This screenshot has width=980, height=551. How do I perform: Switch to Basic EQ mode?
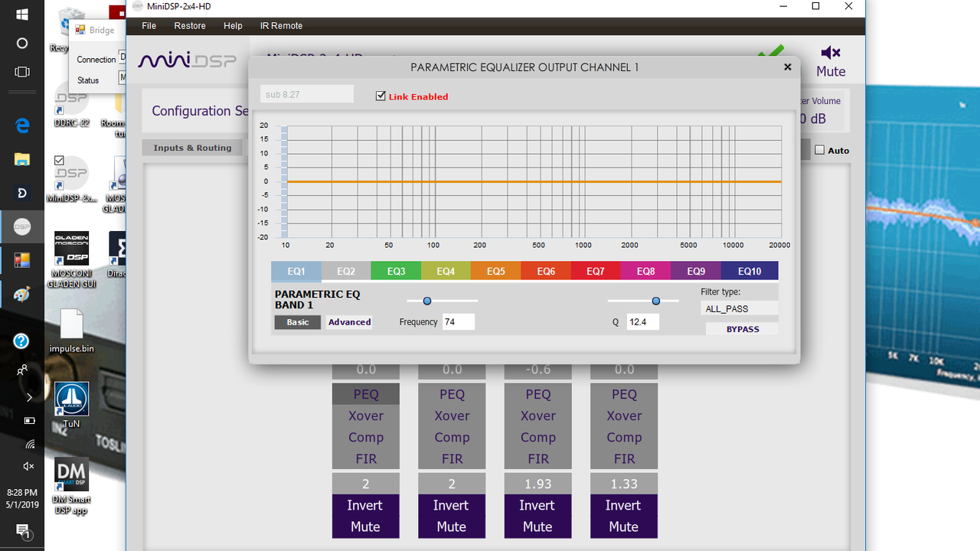click(298, 322)
